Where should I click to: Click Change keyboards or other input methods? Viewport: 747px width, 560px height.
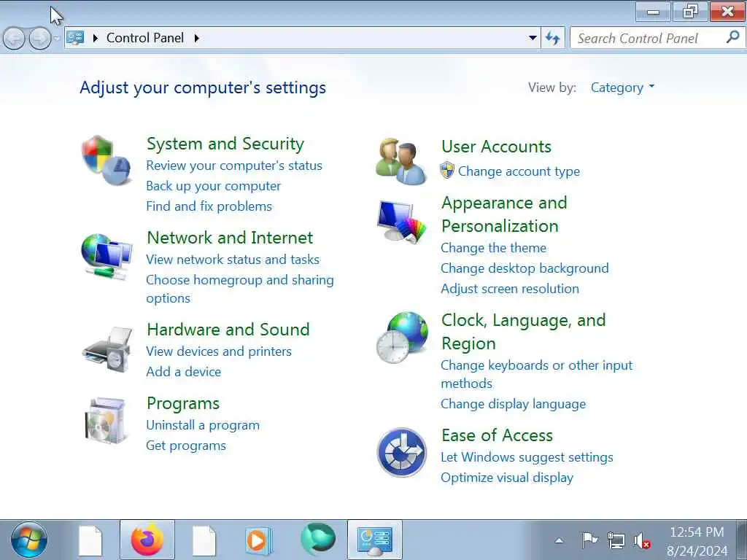[x=536, y=374]
